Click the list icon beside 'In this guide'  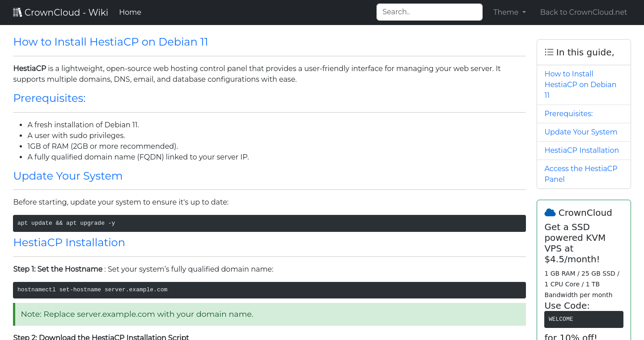549,52
